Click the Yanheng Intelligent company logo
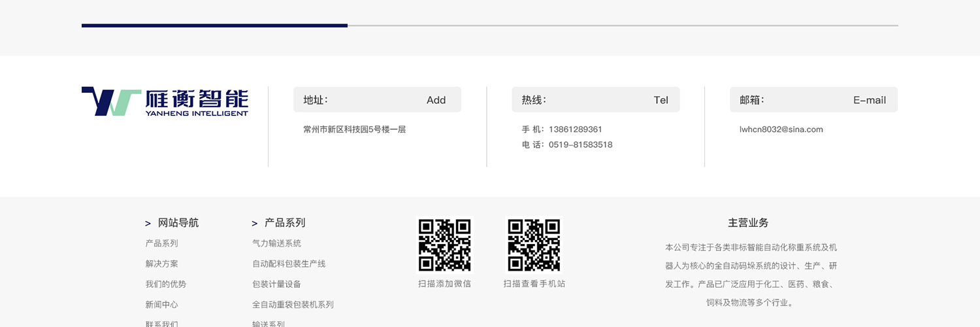The width and height of the screenshot is (980, 327). pyautogui.click(x=165, y=101)
